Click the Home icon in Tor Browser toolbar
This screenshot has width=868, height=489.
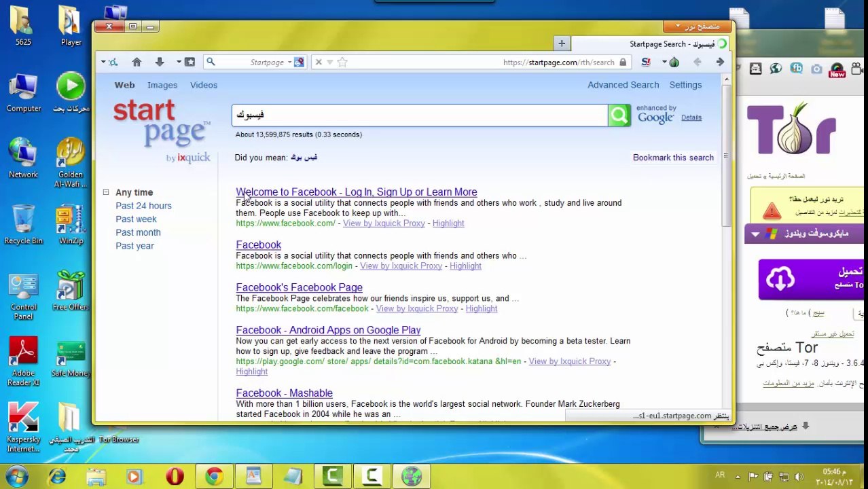(137, 62)
